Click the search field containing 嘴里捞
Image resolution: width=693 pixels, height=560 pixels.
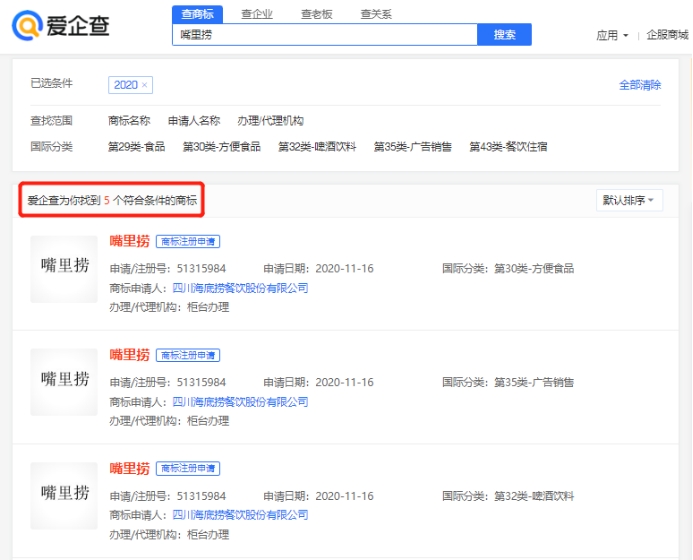pyautogui.click(x=323, y=35)
